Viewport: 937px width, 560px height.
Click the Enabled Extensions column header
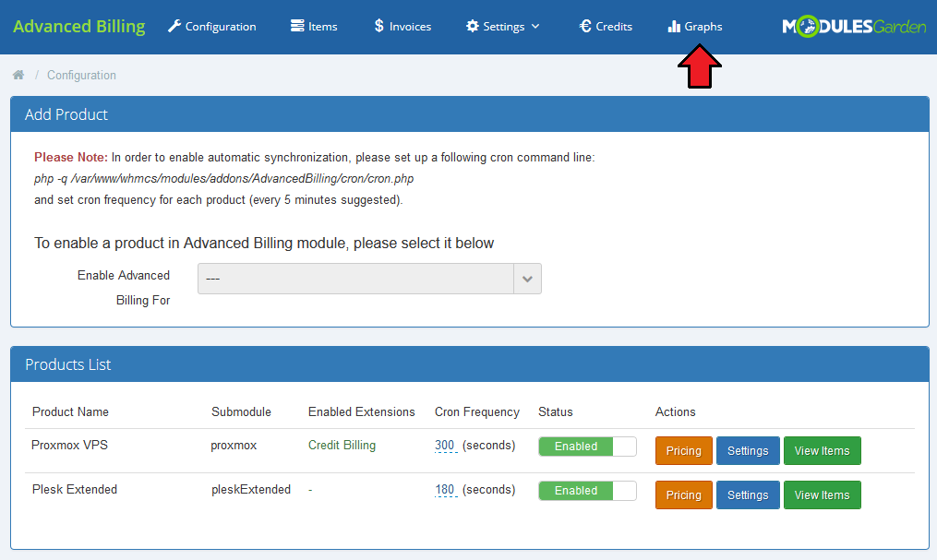pyautogui.click(x=362, y=412)
